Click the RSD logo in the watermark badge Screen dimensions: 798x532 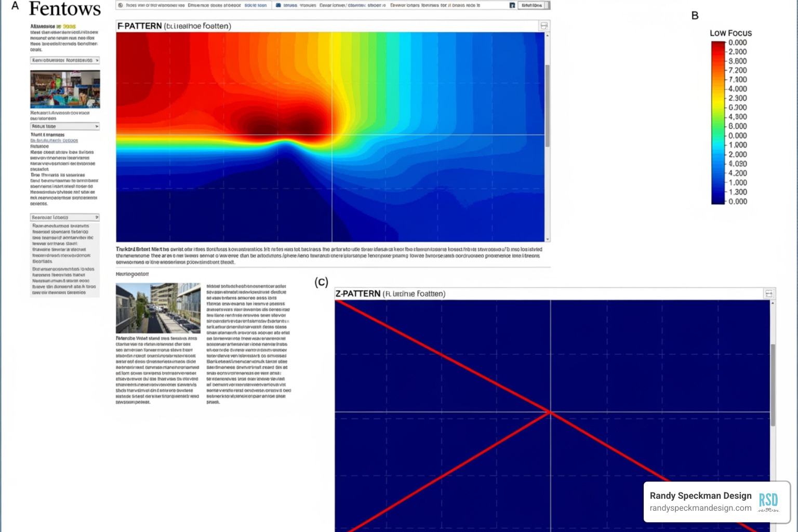[768, 501]
